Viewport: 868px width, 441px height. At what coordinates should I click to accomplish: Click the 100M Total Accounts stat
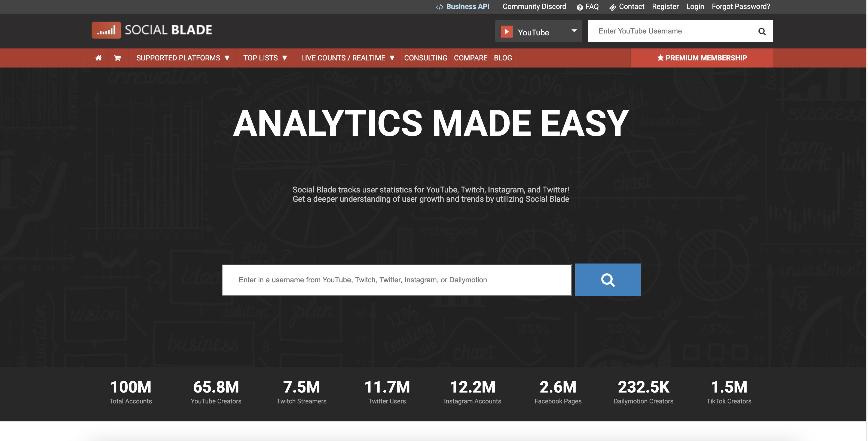130,392
